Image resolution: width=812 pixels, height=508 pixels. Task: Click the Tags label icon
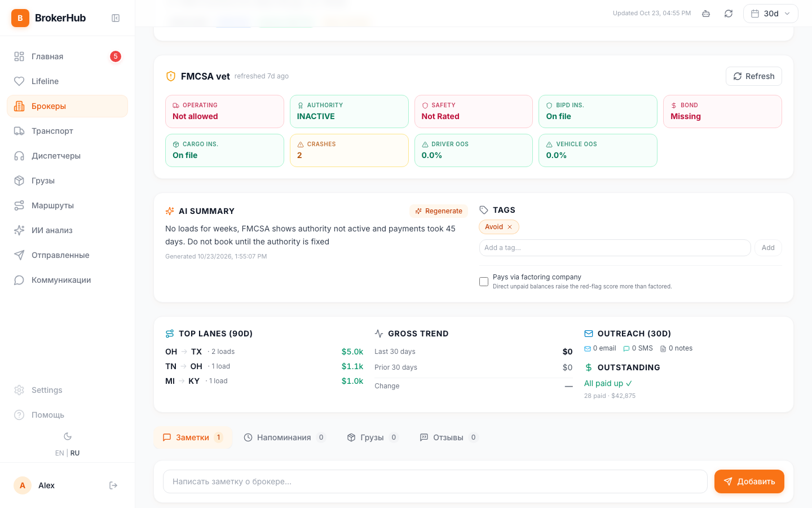pos(484,210)
